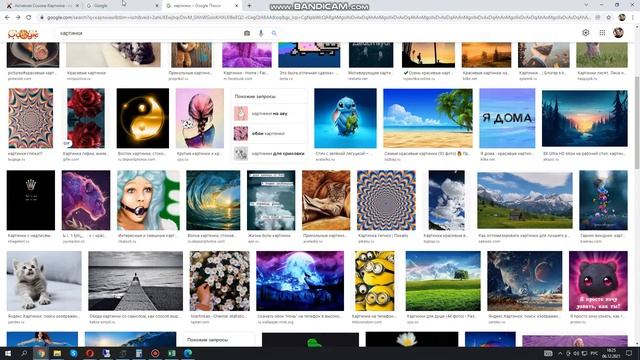Open the red roses image
This screenshot has width=640, height=360.
pos(86,118)
